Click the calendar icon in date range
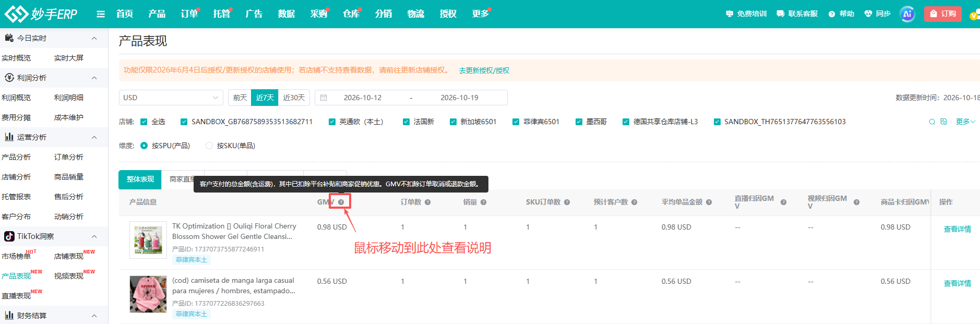This screenshot has width=980, height=324. (x=324, y=98)
